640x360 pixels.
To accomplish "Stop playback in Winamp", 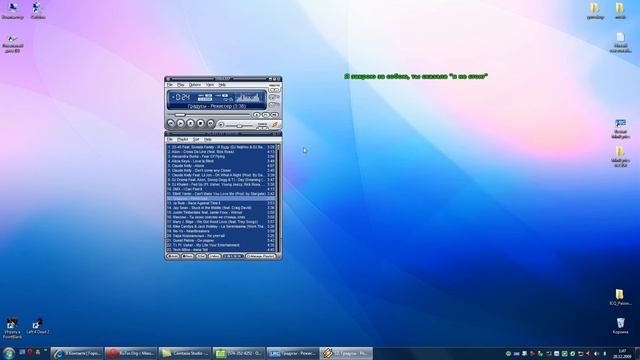I will click(200, 123).
